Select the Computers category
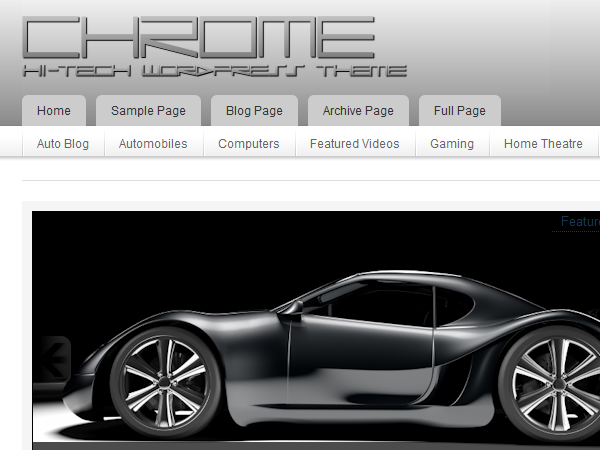Screen dimensions: 600x450 click(249, 143)
